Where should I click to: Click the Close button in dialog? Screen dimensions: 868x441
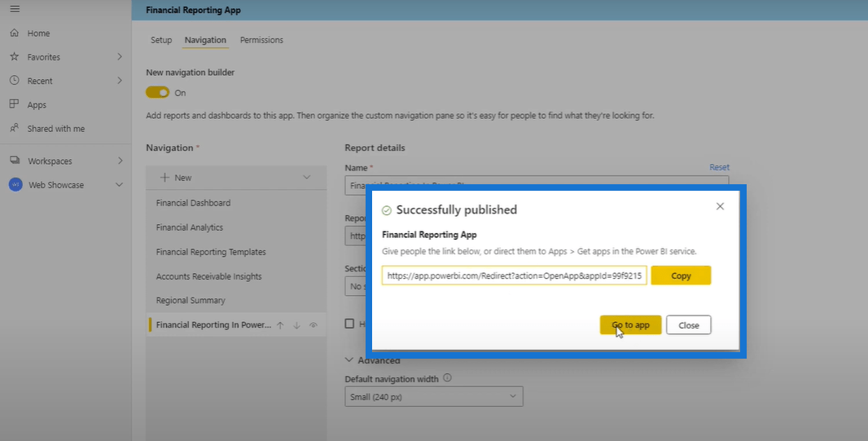[689, 325]
